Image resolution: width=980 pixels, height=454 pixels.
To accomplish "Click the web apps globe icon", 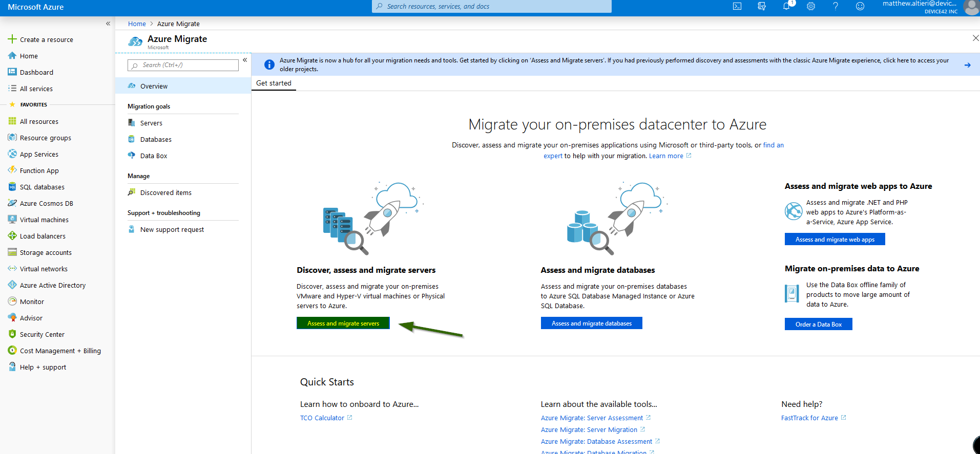I will click(794, 211).
